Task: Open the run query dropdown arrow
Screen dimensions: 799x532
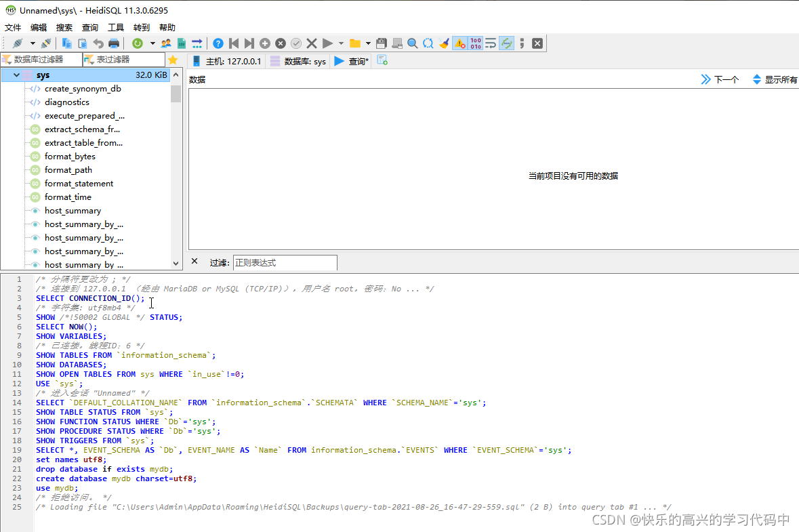Action: 341,43
